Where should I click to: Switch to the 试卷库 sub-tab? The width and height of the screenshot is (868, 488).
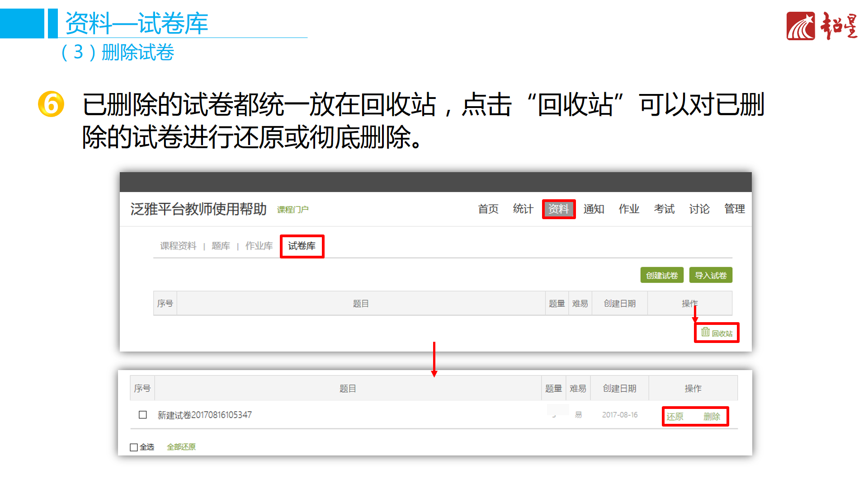pyautogui.click(x=302, y=246)
